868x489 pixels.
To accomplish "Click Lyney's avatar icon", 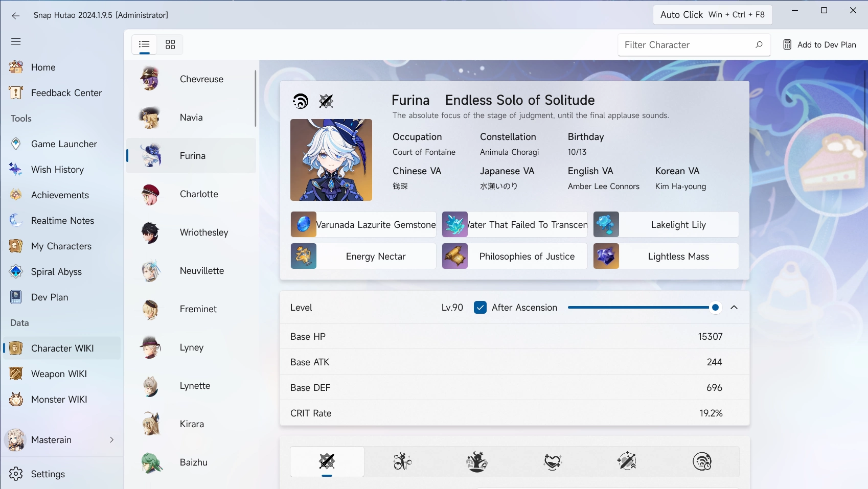I will click(150, 347).
